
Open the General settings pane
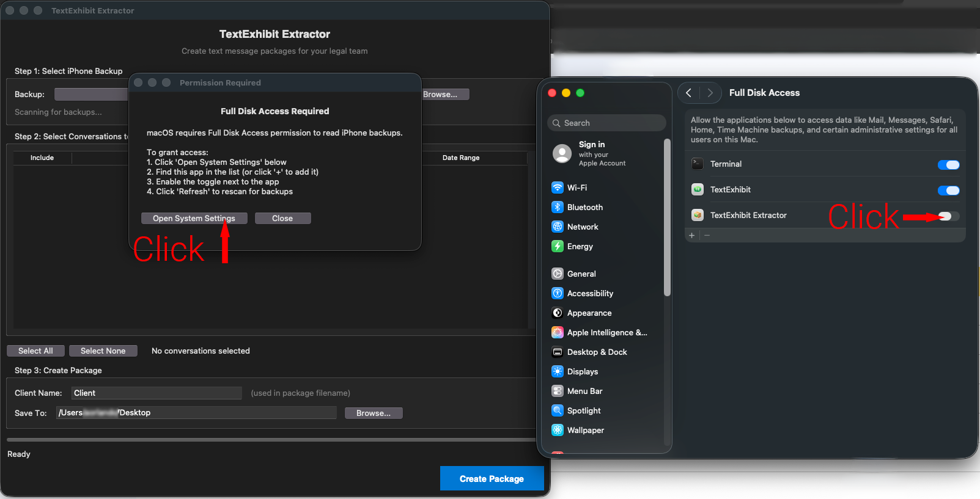click(x=581, y=274)
